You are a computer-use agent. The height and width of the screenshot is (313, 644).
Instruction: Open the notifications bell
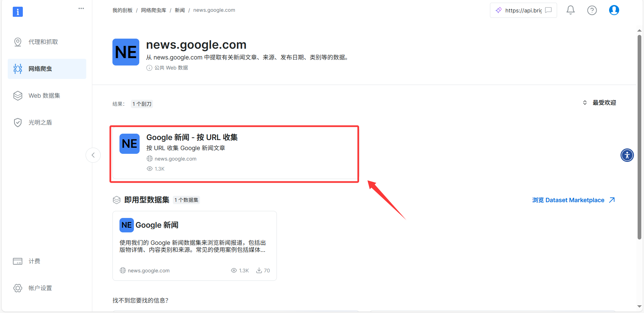tap(571, 10)
